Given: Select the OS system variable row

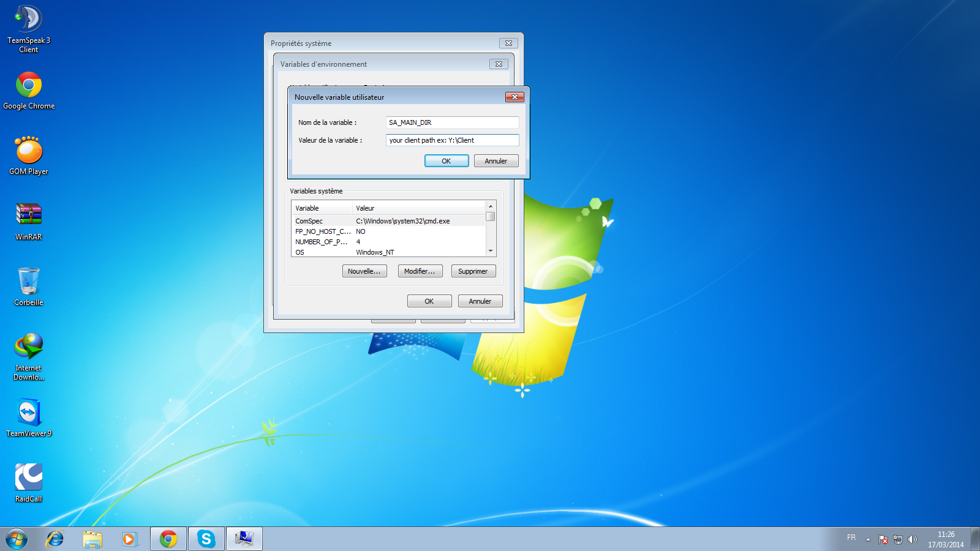Looking at the screenshot, I should tap(388, 252).
